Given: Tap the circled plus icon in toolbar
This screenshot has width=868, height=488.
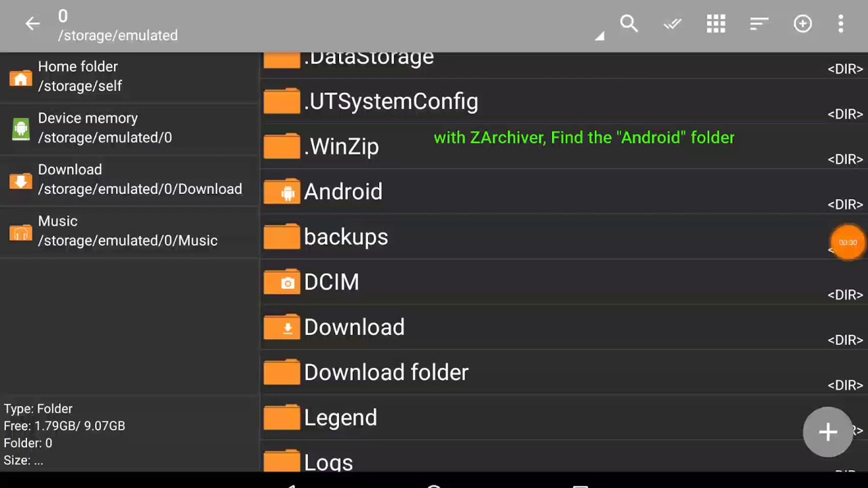Looking at the screenshot, I should [x=803, y=24].
